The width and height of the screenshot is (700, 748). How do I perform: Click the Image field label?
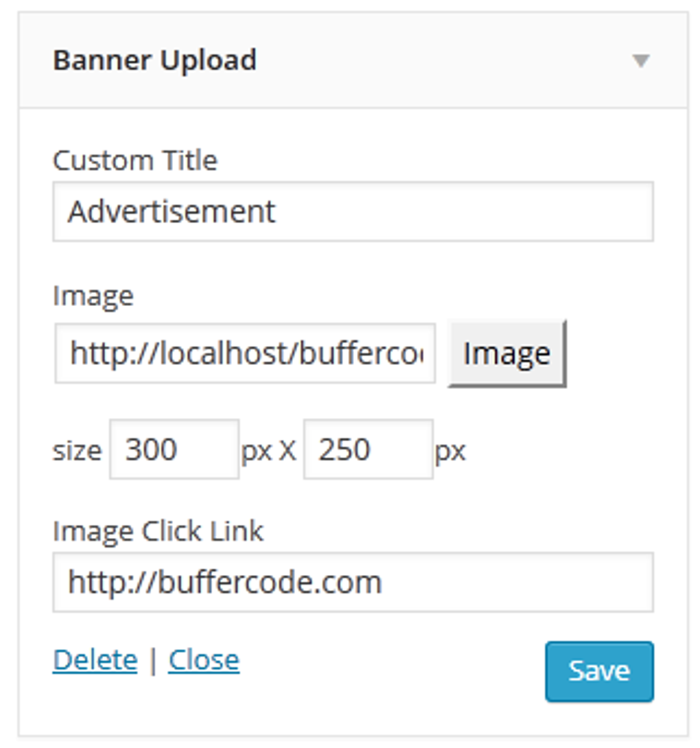click(x=93, y=296)
